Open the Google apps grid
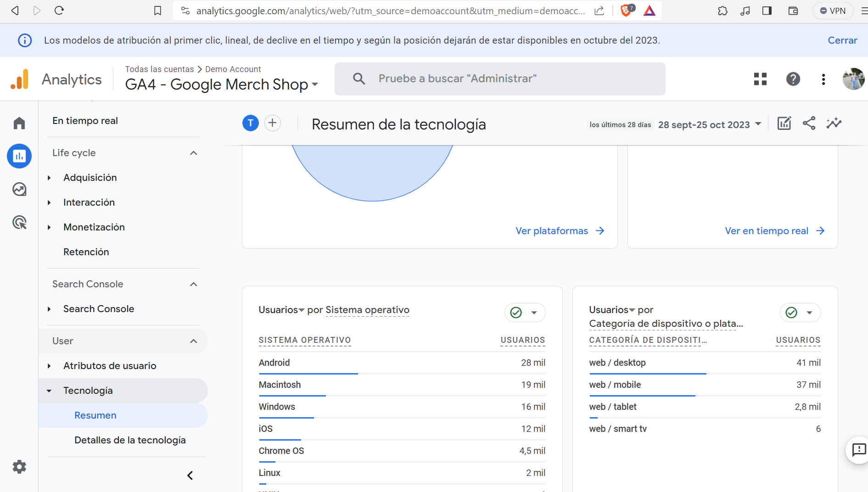Image resolution: width=868 pixels, height=492 pixels. coord(760,79)
